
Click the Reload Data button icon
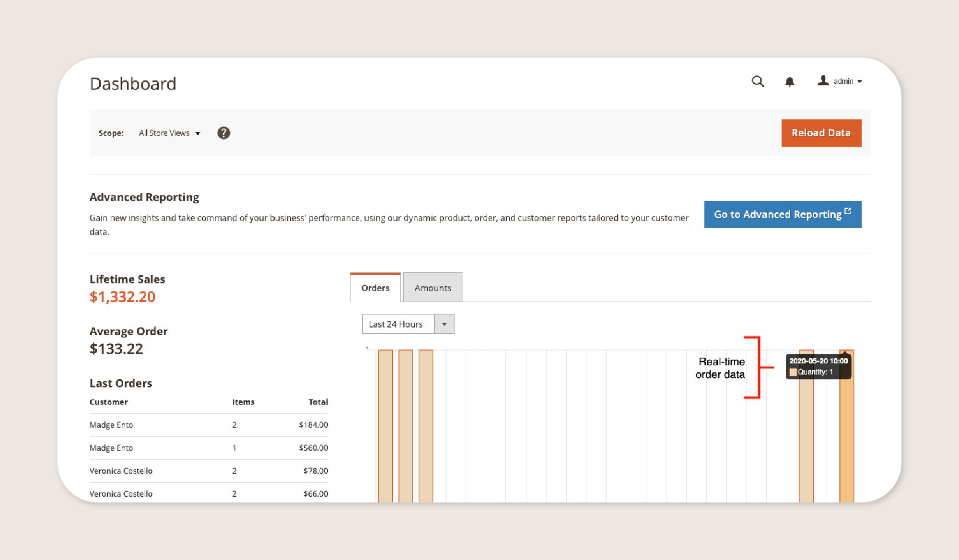[x=822, y=133]
